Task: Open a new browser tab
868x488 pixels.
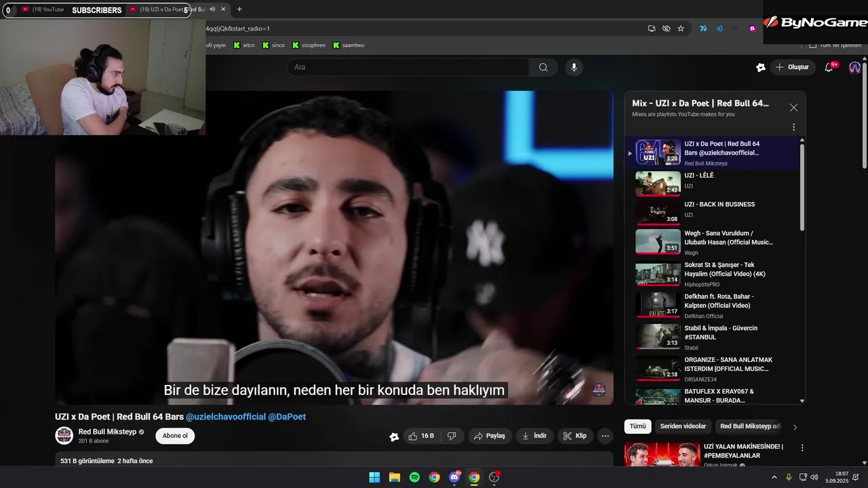Action: point(239,9)
